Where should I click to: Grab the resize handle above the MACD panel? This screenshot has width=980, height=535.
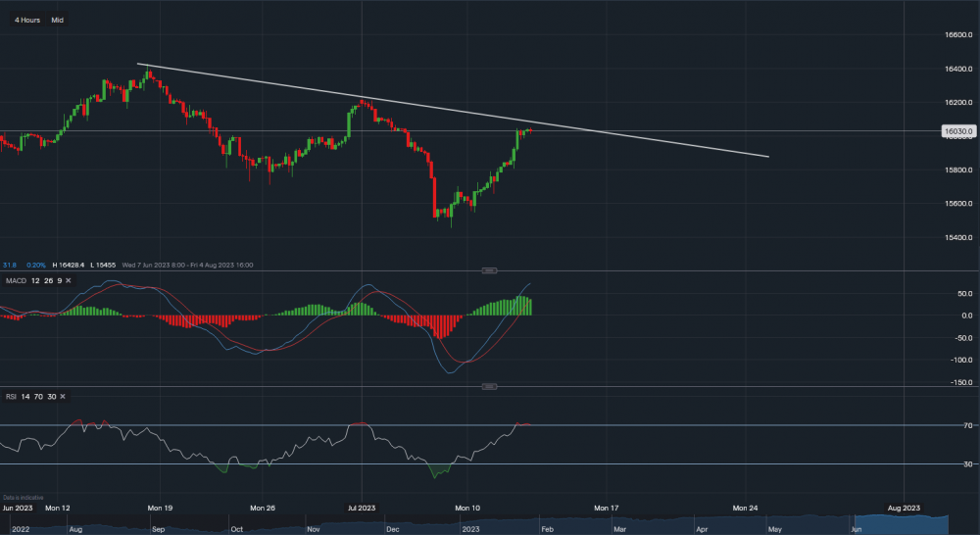tap(488, 270)
